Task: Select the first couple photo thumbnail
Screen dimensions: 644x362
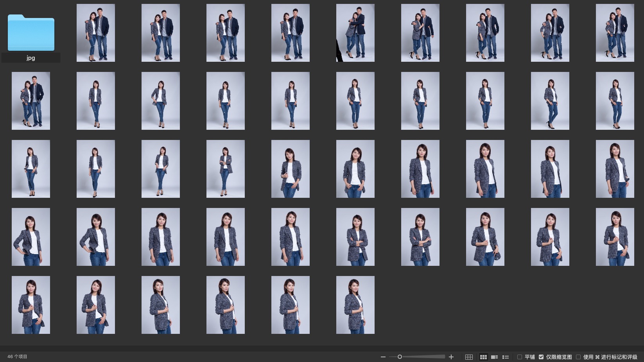Action: [x=96, y=33]
